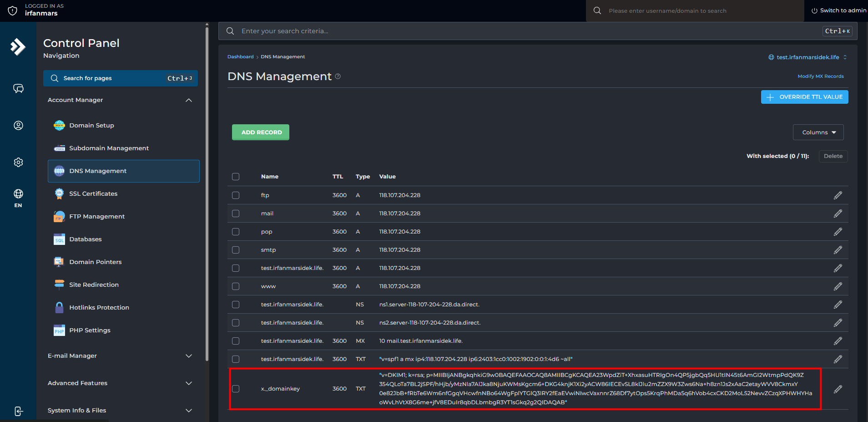Click the edit pencil for the smtp record
The image size is (868, 422).
tap(838, 250)
